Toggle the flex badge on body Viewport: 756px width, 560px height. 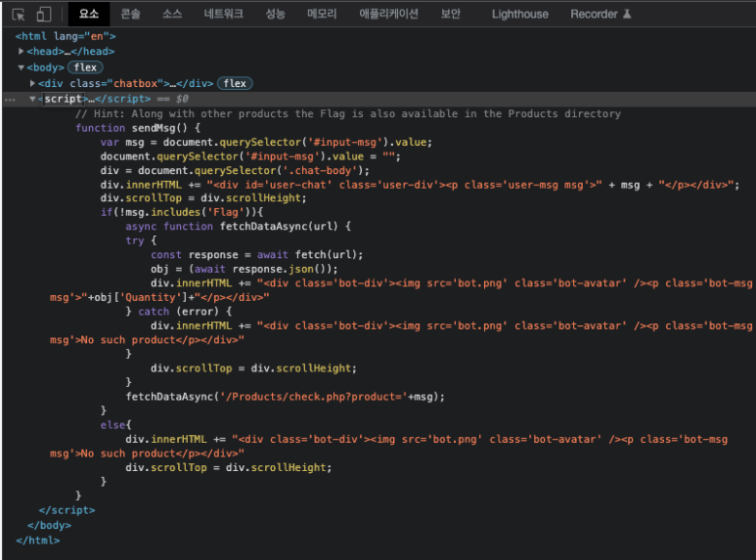click(85, 67)
